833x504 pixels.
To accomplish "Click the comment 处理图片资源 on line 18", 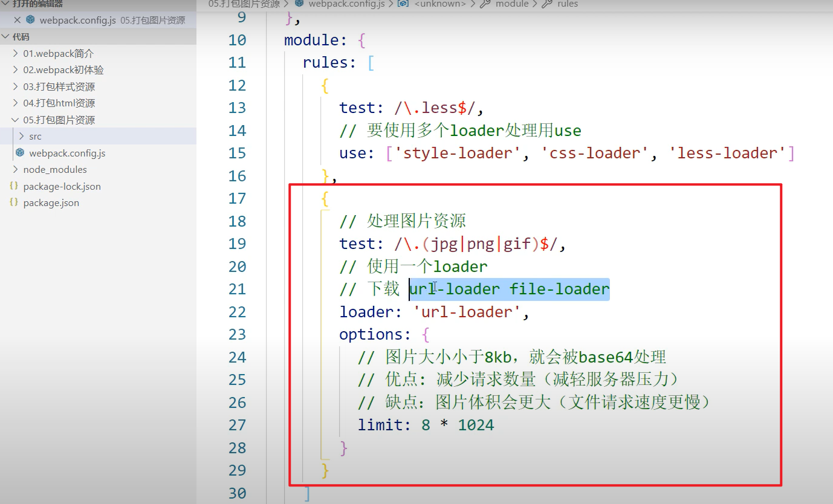I will pos(403,221).
